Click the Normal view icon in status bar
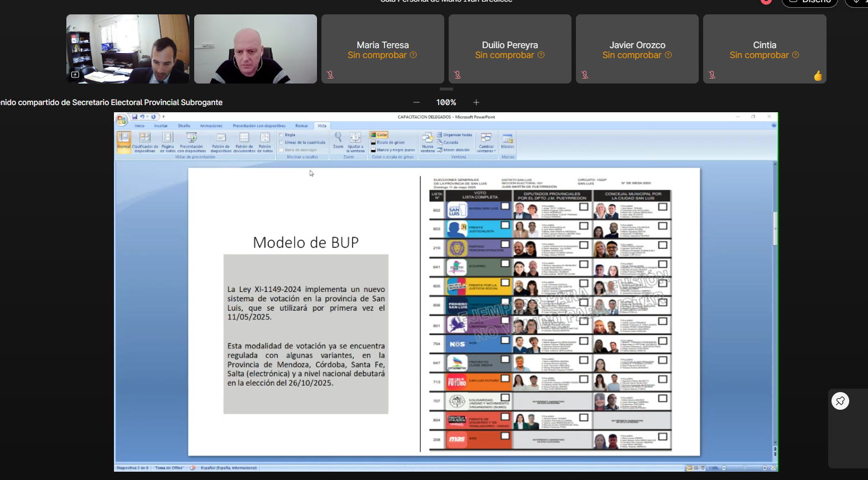 click(690, 468)
